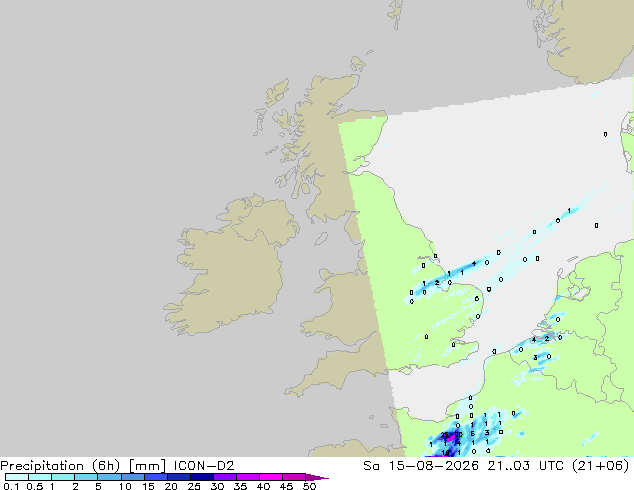634x490 pixels.
Task: Click the Isle of Man outline
Action: 321,239
